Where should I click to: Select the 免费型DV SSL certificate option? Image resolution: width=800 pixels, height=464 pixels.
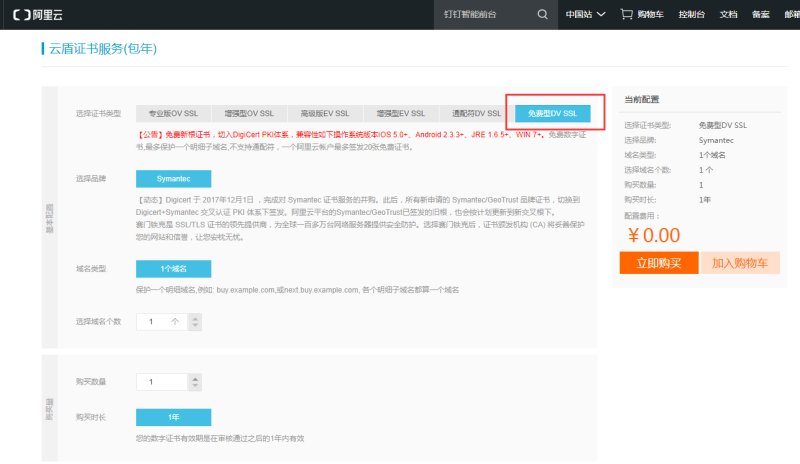(553, 113)
